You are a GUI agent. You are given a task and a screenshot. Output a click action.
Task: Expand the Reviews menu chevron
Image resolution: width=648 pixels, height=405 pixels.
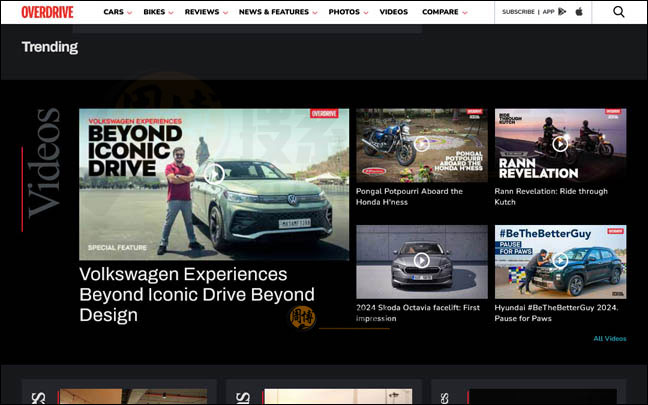[225, 13]
